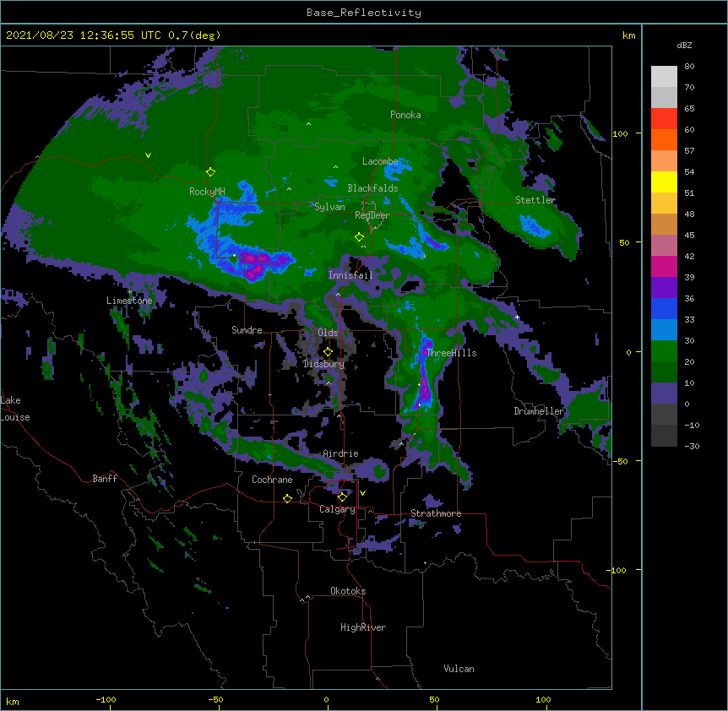Click the yellow V marker northwest of RockyMH
This screenshot has height=711, width=728.
pyautogui.click(x=148, y=155)
